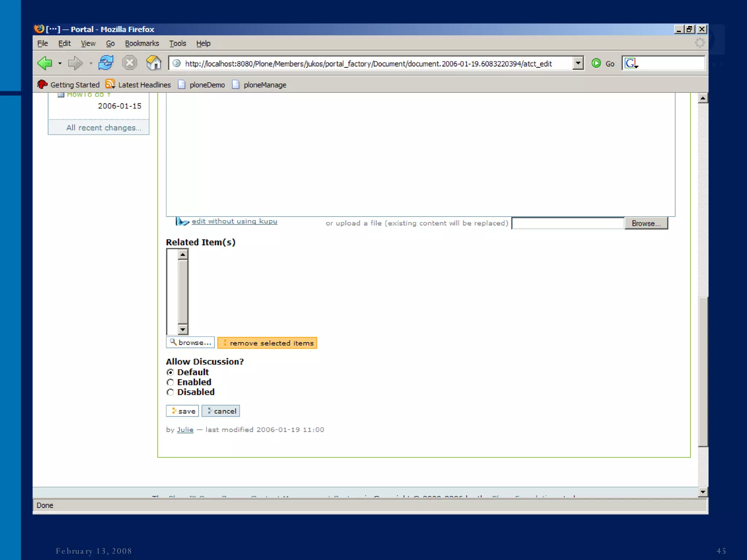Select the Enabled discussion option
The height and width of the screenshot is (560, 747).
click(x=170, y=382)
